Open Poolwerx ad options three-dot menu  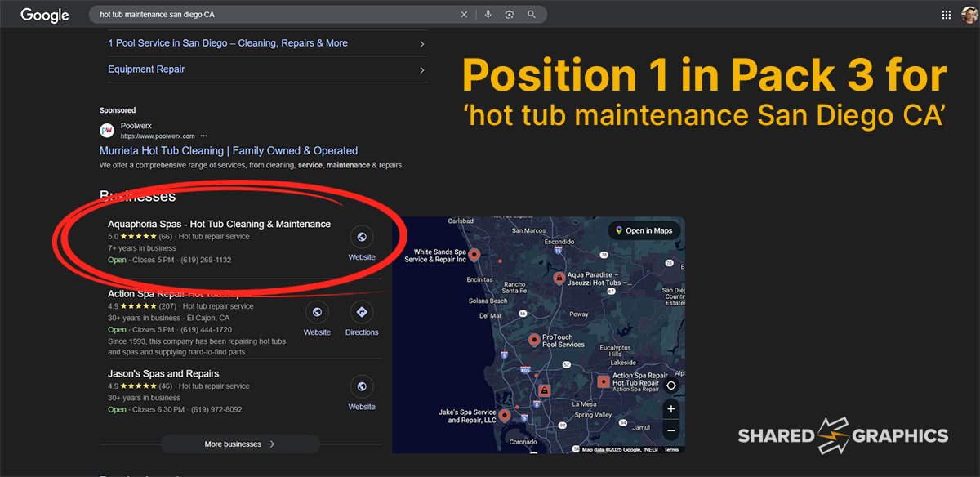point(204,136)
